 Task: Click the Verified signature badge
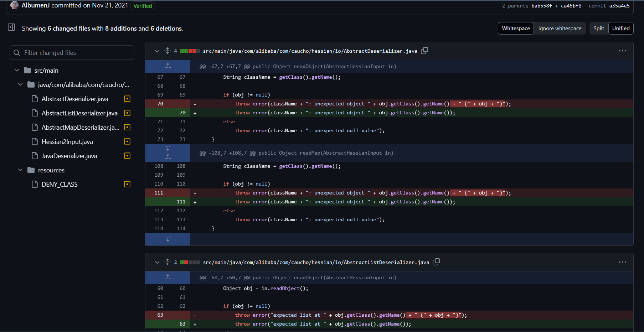[143, 6]
